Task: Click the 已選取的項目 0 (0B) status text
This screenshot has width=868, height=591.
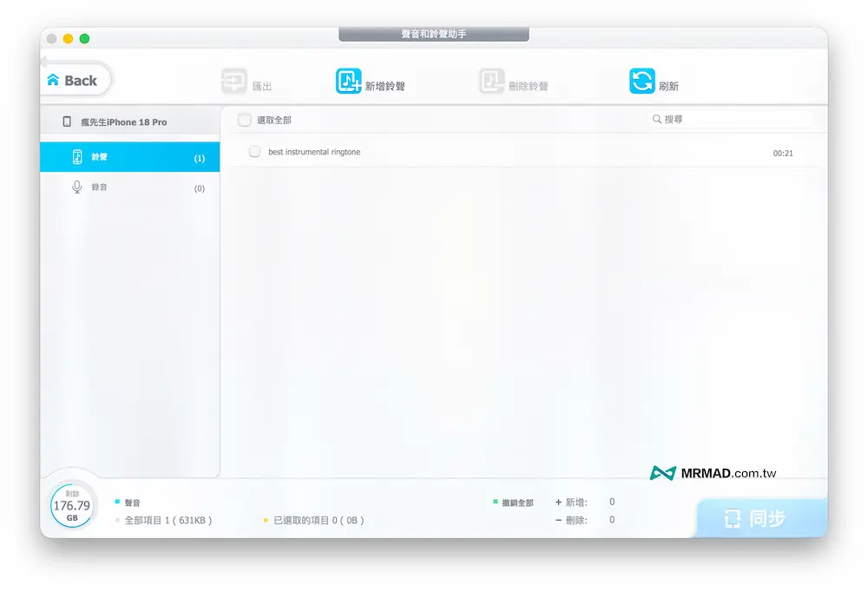Action: [x=319, y=520]
